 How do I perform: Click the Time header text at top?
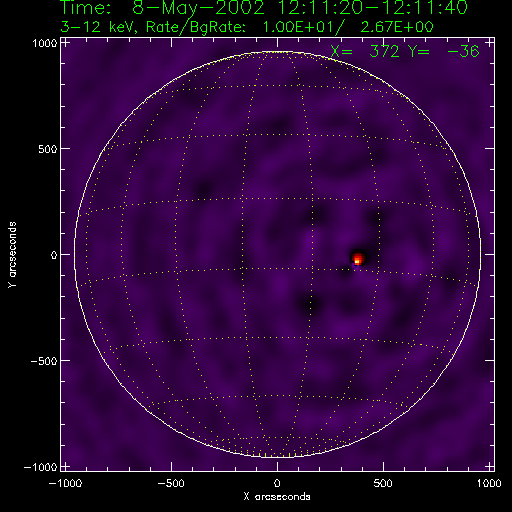[x=264, y=8]
